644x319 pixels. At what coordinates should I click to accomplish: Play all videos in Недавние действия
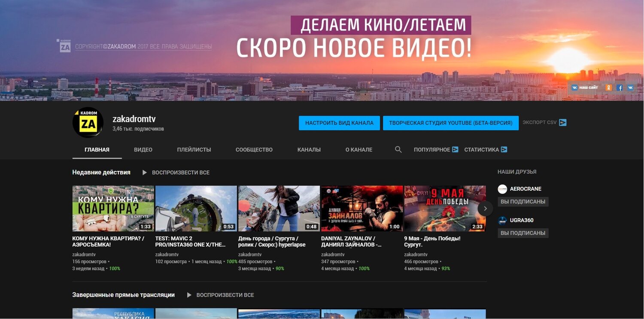coord(176,173)
